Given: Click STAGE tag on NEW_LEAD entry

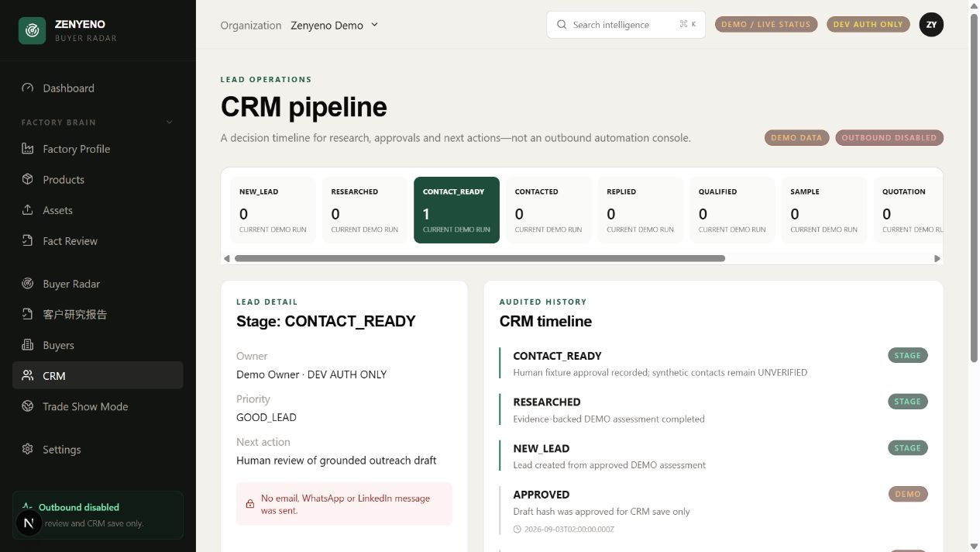Looking at the screenshot, I should [x=908, y=448].
